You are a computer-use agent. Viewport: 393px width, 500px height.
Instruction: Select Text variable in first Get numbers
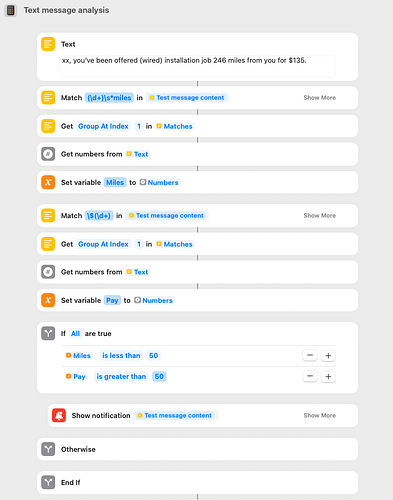137,154
